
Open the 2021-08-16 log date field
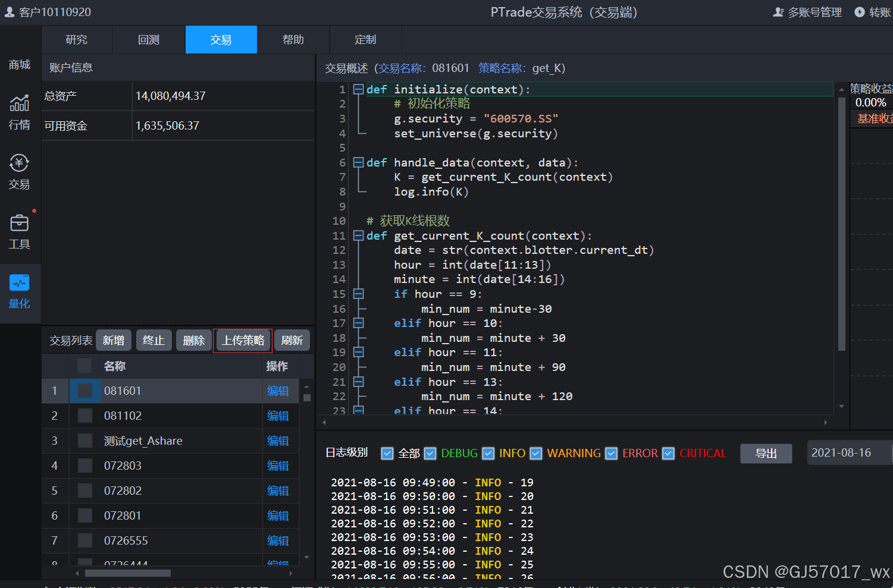pos(850,452)
